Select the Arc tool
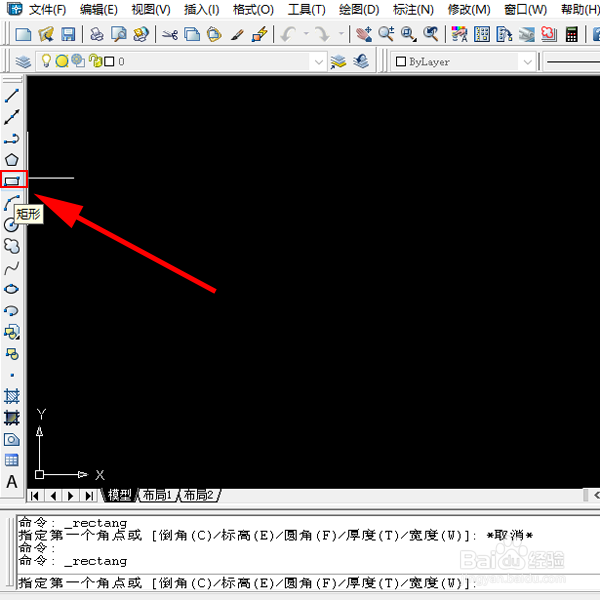 tap(11, 202)
